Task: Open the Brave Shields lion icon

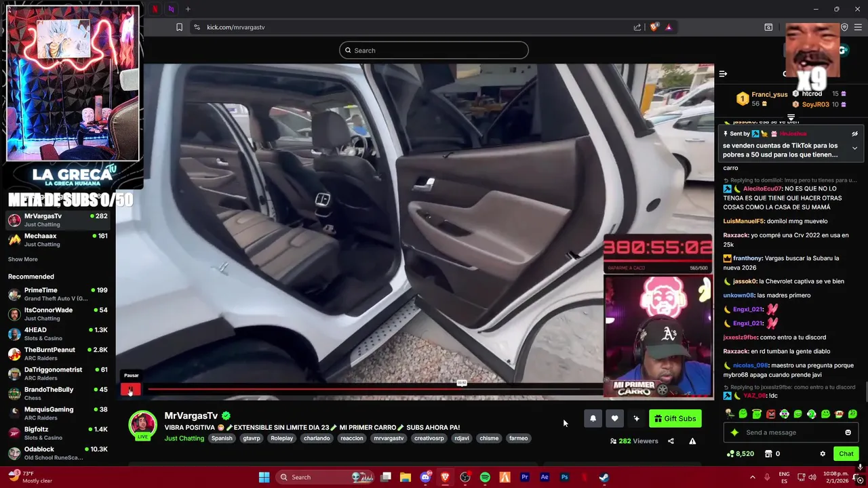Action: tap(654, 27)
